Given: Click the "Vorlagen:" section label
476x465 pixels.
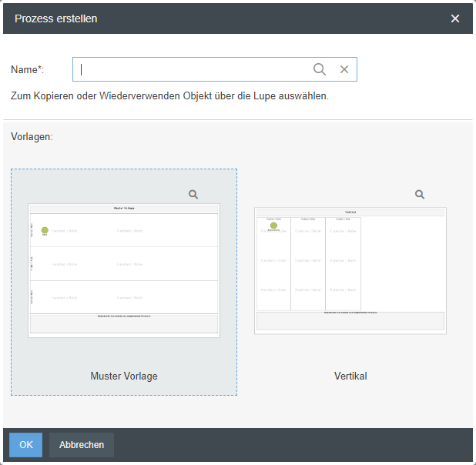Looking at the screenshot, I should click(x=32, y=137).
